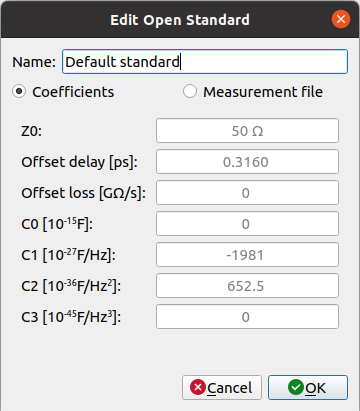
Task: Select the Coefficients radio button
Action: coord(19,91)
